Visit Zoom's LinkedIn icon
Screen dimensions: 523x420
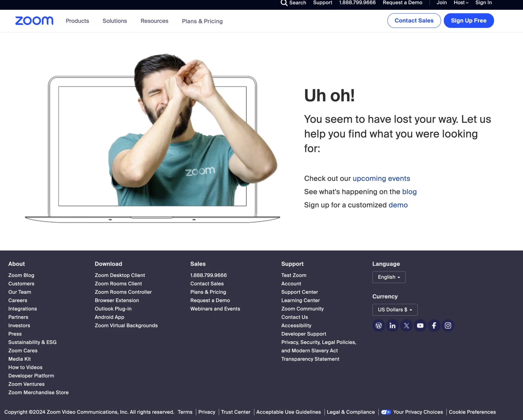[x=392, y=326]
